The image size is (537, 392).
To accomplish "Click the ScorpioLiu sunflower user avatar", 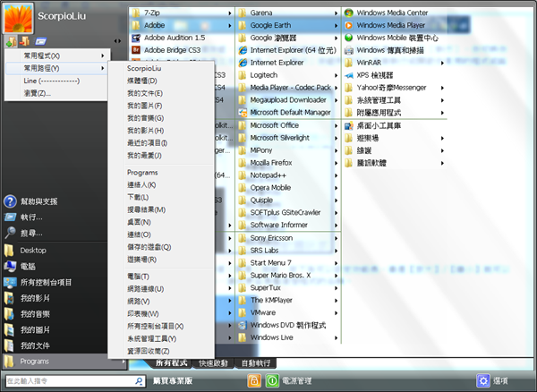I will point(18,19).
